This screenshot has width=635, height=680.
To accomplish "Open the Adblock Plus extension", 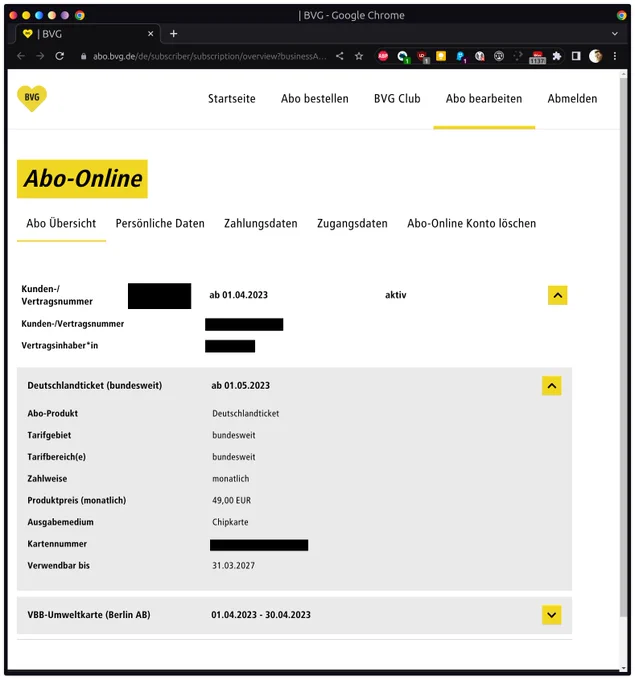I will click(383, 56).
